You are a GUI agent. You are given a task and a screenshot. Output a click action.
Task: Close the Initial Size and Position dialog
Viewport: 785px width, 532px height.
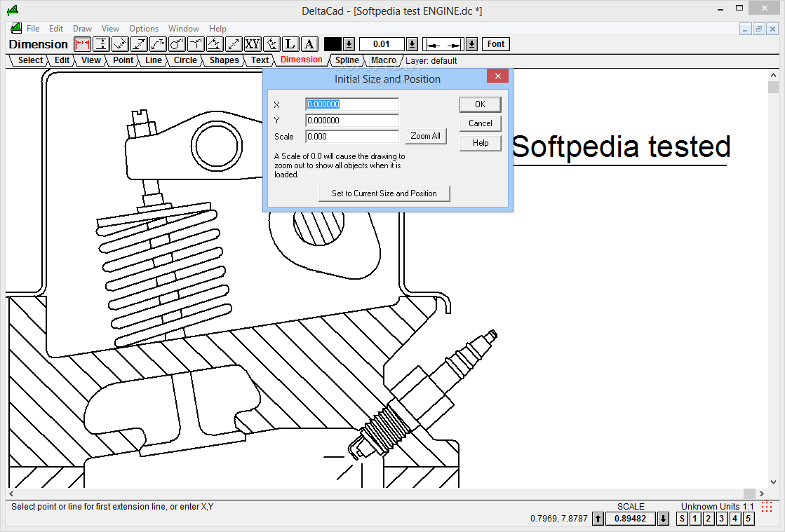tap(497, 76)
